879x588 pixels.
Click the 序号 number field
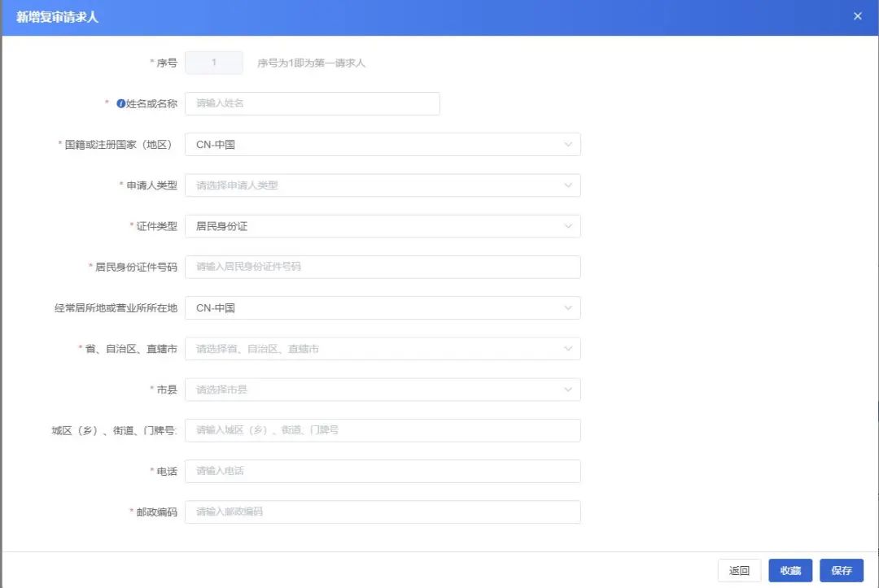pyautogui.click(x=214, y=63)
